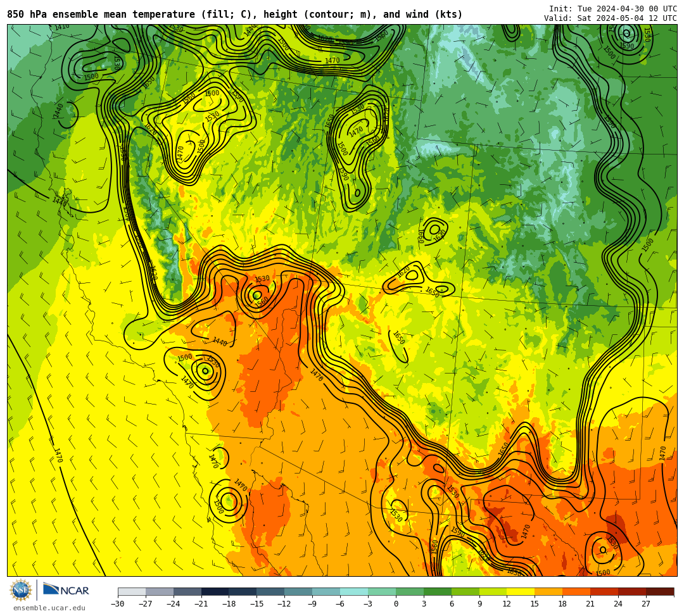684x616 pixels.
Task: Pick the yellow colorbar swatch between 12 and 15
Action: pos(521,591)
